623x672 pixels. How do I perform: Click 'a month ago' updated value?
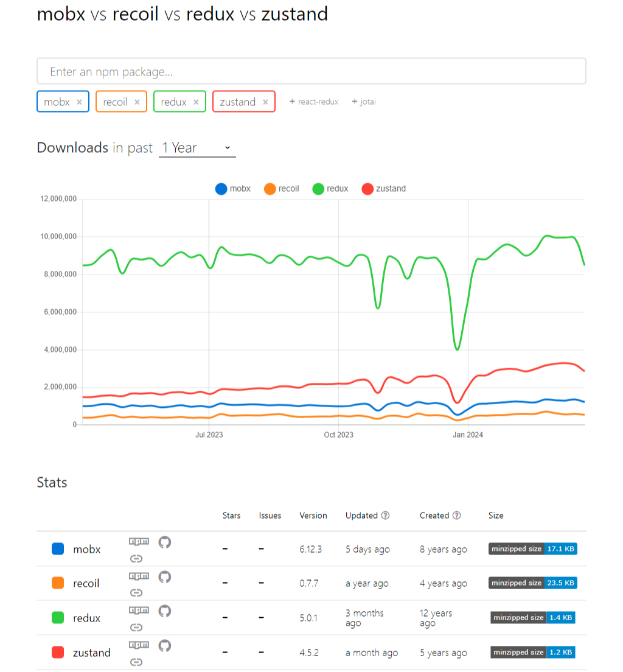[372, 653]
